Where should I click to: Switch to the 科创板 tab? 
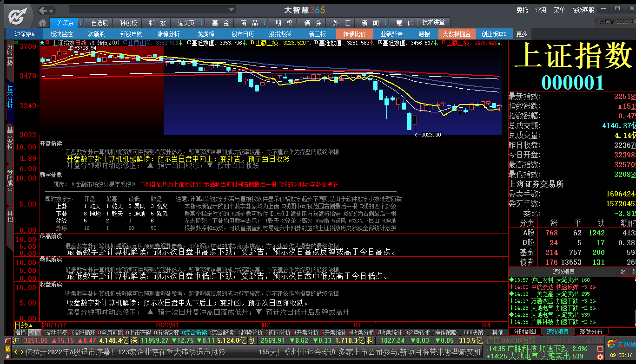pos(128,23)
